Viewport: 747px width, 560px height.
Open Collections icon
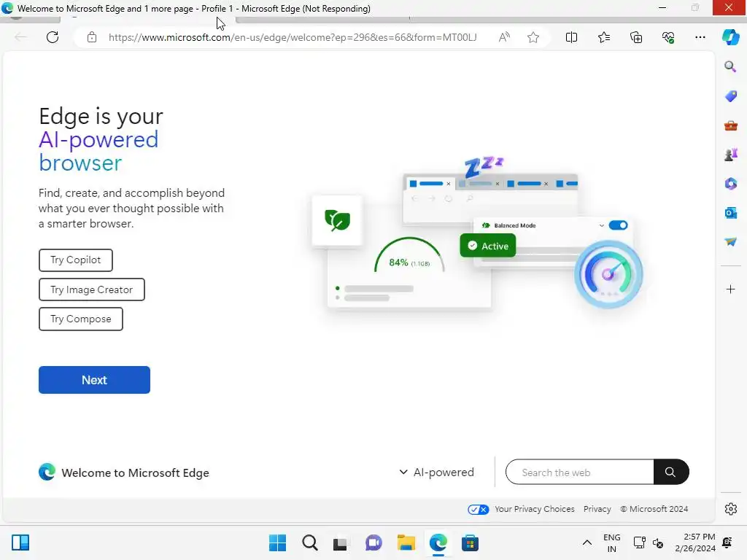tap(636, 37)
